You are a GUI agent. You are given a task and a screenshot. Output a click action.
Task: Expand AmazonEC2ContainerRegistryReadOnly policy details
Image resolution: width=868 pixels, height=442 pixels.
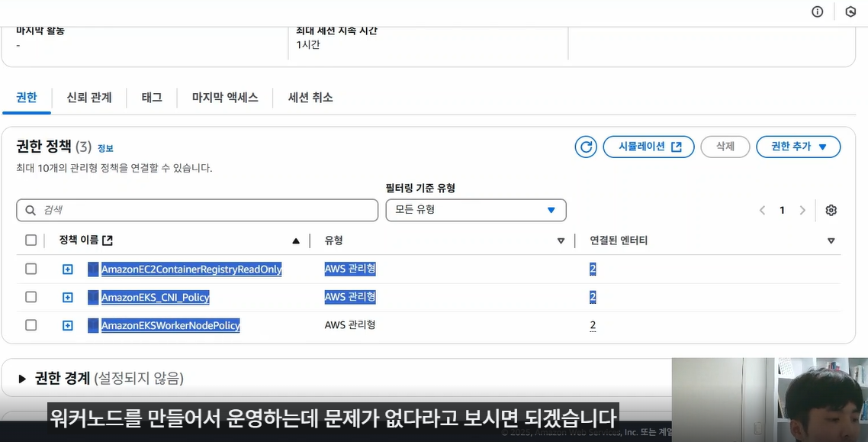[68, 269]
